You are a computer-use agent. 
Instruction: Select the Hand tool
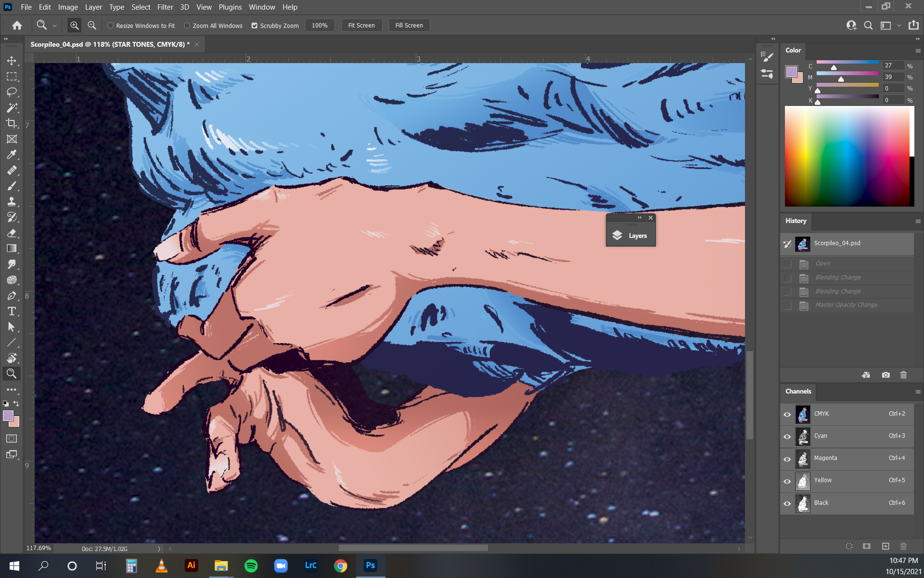(12, 358)
